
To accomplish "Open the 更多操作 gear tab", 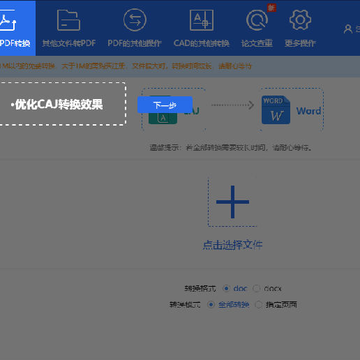I will [x=300, y=28].
